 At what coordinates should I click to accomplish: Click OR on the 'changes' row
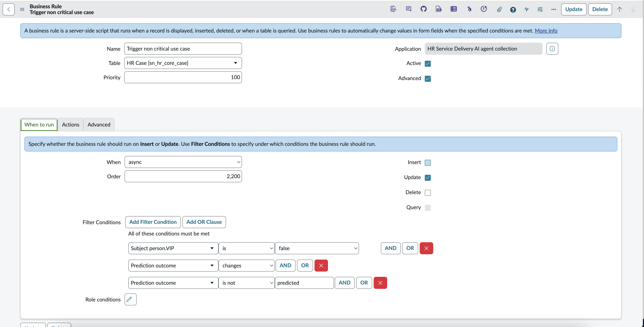pyautogui.click(x=305, y=265)
